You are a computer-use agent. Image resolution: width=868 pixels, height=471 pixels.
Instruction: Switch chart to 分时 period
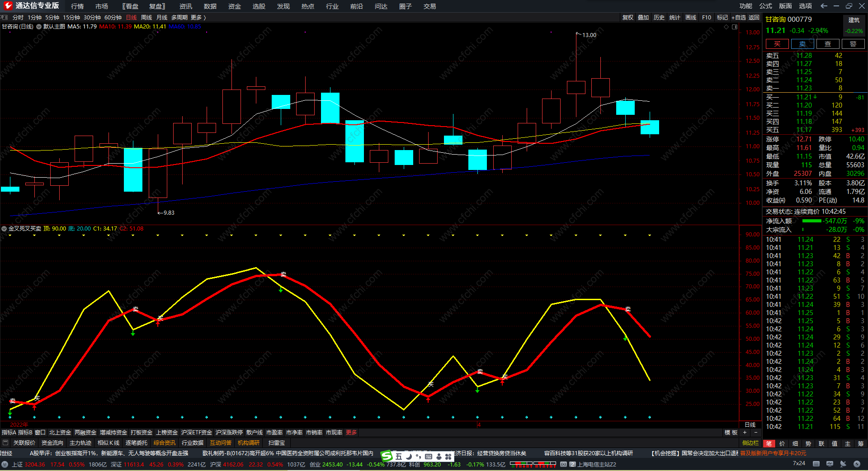[18, 17]
